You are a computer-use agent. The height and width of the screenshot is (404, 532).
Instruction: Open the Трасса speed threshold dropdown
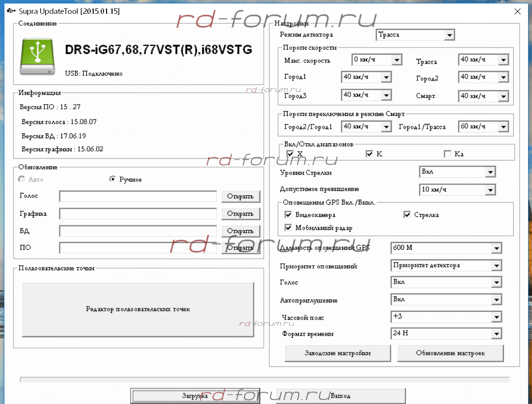pos(483,60)
